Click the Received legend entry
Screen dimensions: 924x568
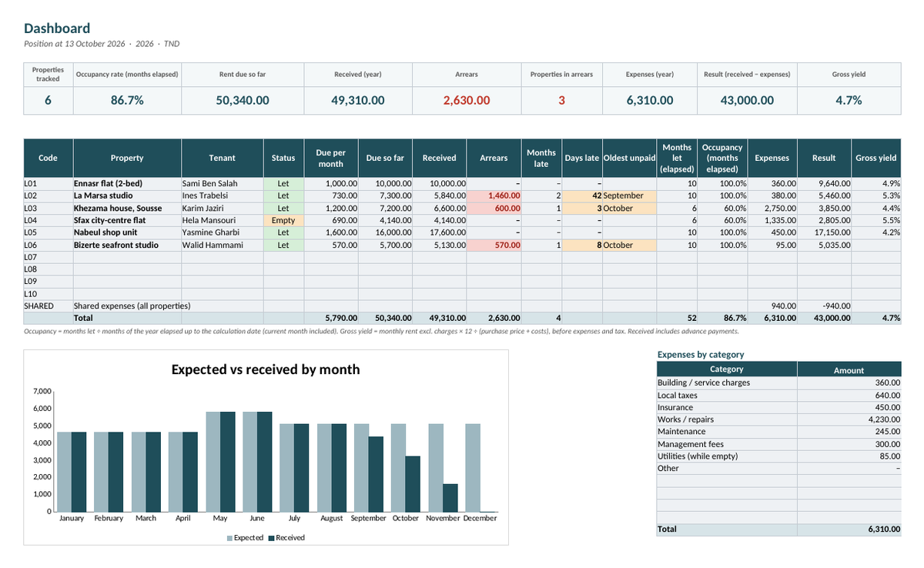(286, 538)
